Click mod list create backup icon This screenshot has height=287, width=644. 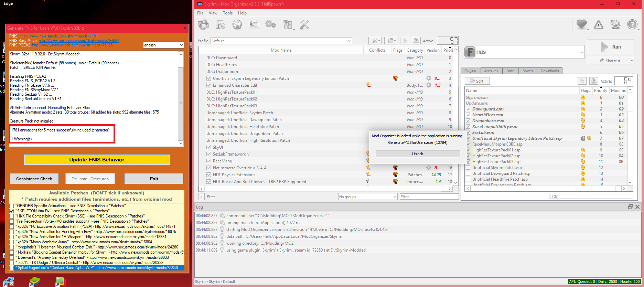[x=416, y=41]
